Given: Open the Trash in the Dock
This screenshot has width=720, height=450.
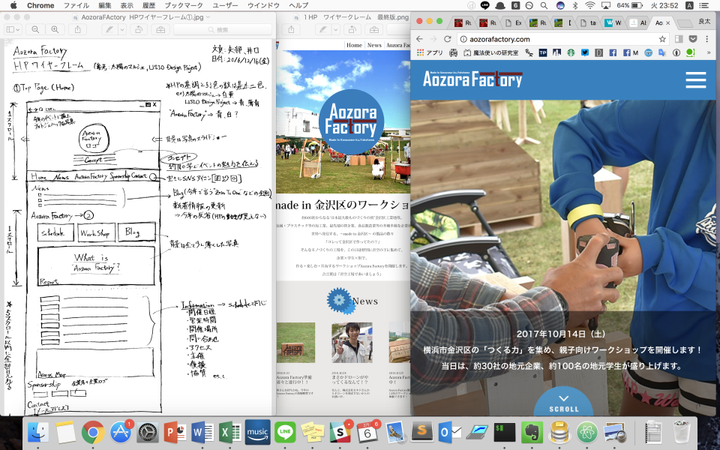Looking at the screenshot, I should point(681,431).
